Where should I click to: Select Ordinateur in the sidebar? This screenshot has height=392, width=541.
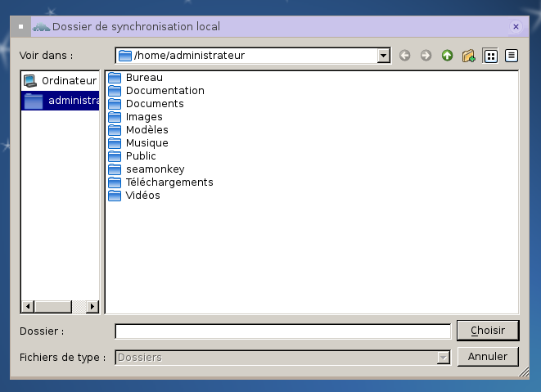pyautogui.click(x=60, y=81)
